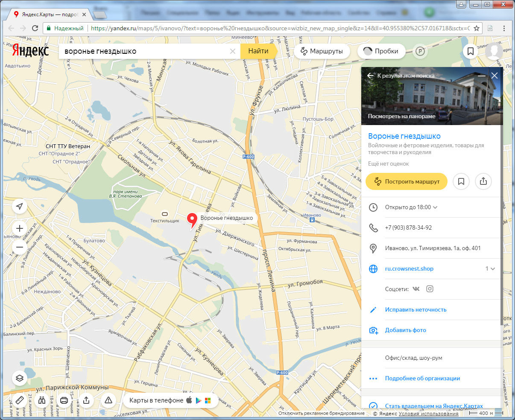Bookmark this page with the star icon
This screenshot has width=515, height=420.
[x=477, y=28]
